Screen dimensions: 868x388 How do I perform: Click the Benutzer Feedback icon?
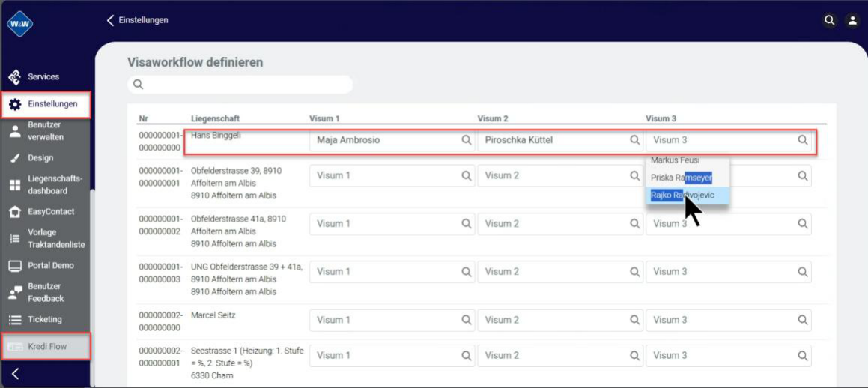click(15, 292)
